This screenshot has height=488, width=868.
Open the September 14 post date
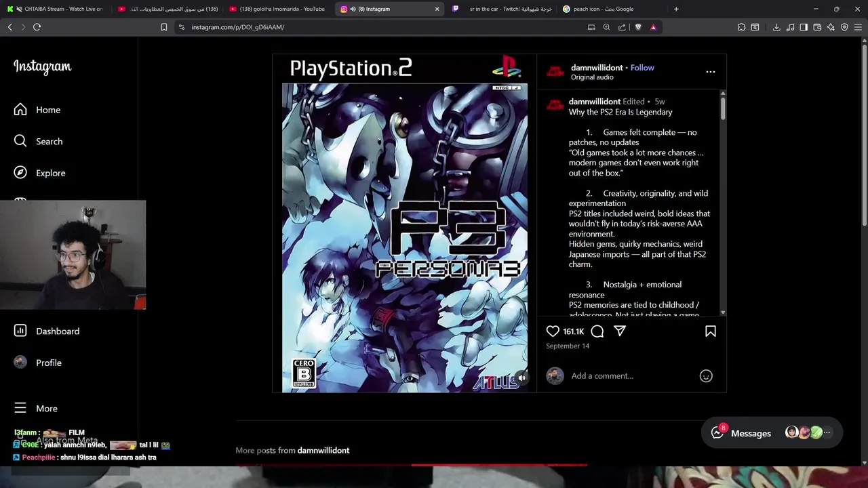[568, 346]
